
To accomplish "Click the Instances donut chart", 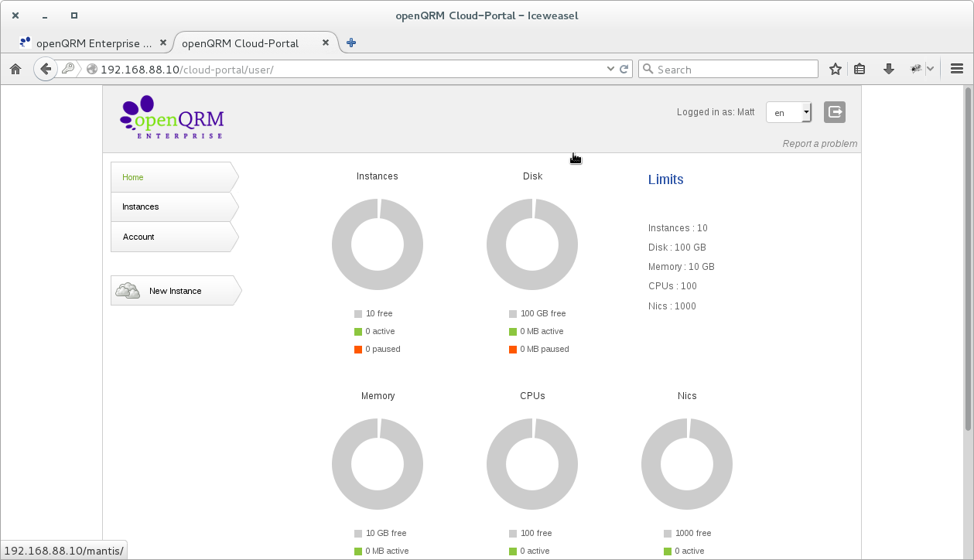I will (378, 244).
